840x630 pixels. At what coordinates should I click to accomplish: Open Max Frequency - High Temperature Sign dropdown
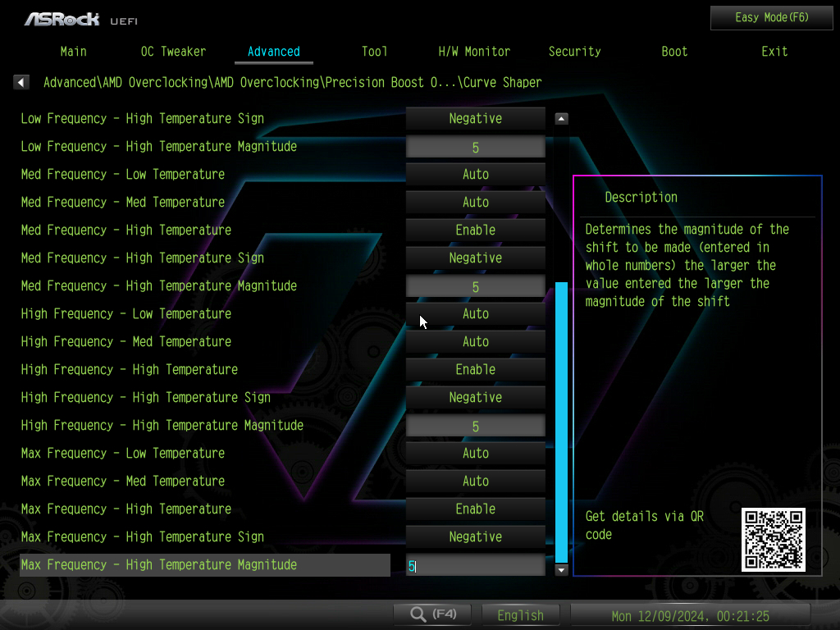coord(475,536)
